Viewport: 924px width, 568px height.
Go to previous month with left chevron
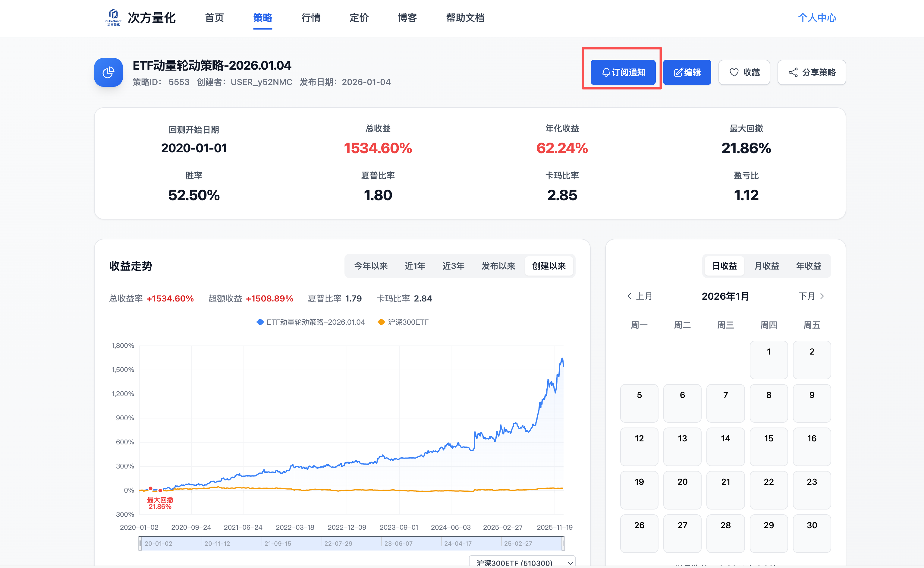click(x=630, y=296)
